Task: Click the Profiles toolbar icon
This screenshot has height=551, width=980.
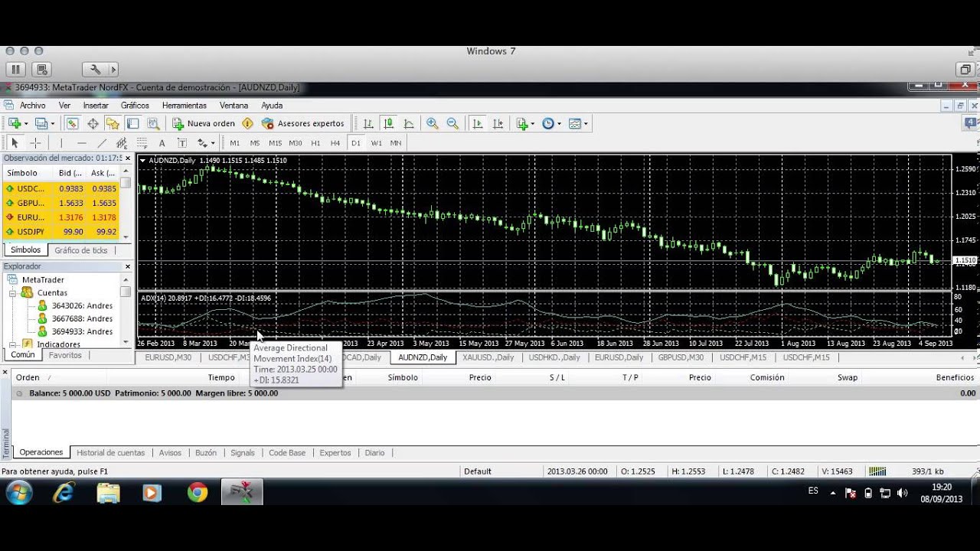Action: (41, 123)
